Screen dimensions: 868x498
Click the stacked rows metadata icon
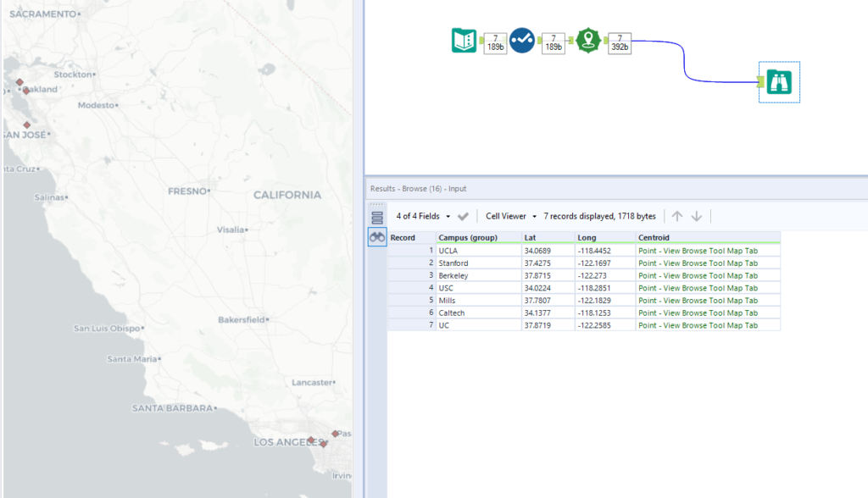tap(377, 217)
